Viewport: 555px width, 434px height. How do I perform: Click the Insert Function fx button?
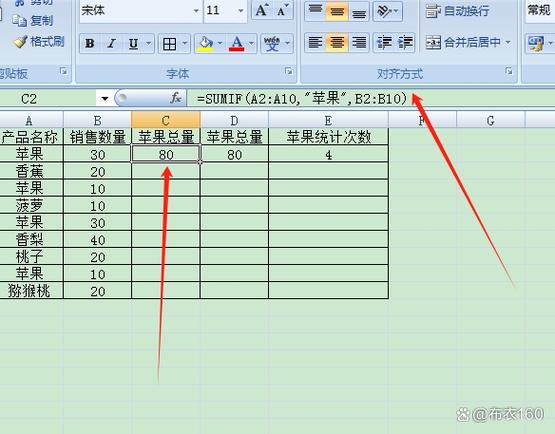coord(176,98)
